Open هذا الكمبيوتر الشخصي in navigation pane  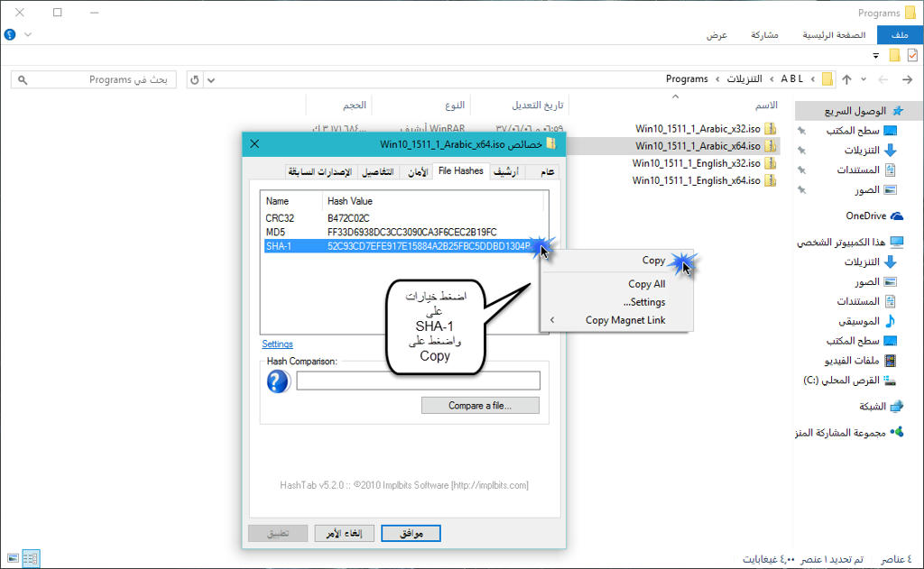(841, 242)
